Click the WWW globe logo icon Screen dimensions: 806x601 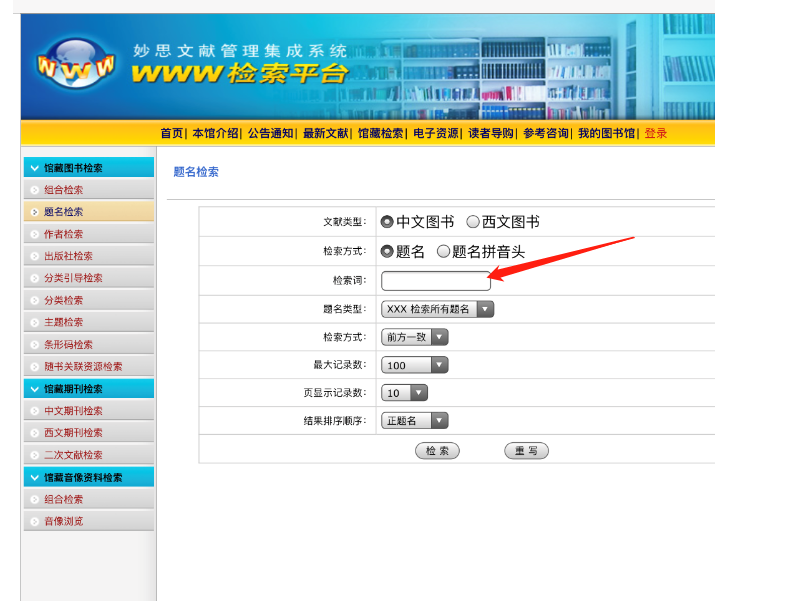pos(74,65)
